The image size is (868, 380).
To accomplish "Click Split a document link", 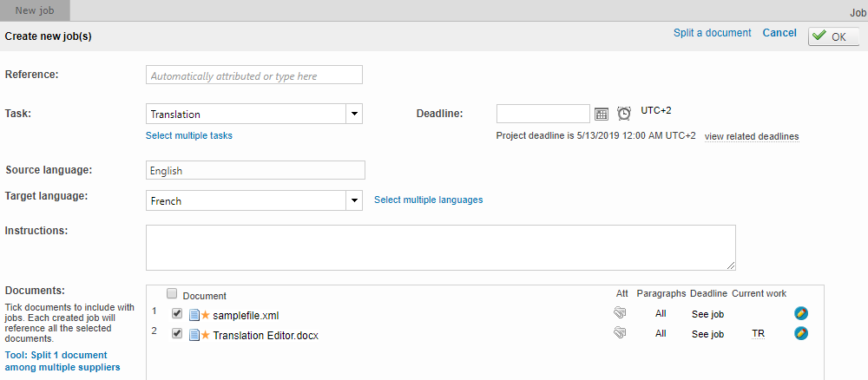I will 712,33.
